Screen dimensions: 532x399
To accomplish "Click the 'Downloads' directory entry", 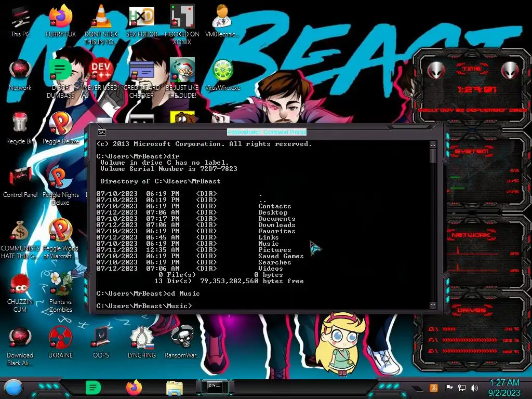I will [x=277, y=225].
